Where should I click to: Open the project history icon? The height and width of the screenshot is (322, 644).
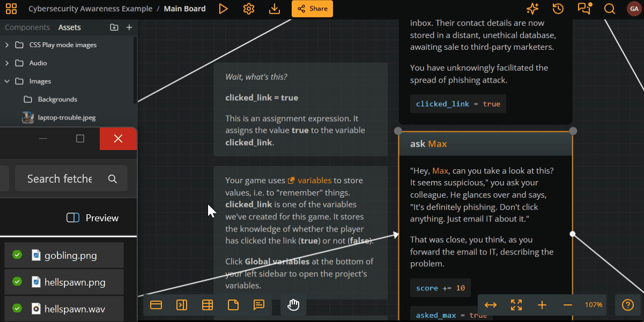click(558, 9)
